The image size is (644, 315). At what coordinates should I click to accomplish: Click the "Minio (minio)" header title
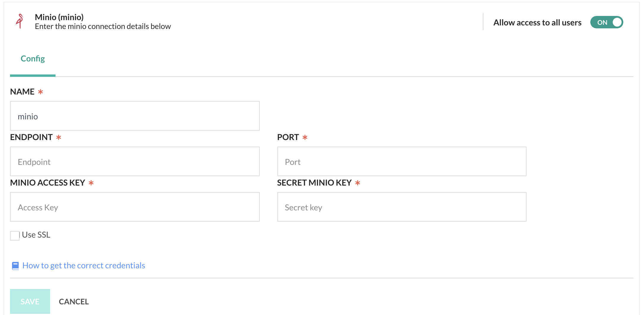pyautogui.click(x=59, y=17)
